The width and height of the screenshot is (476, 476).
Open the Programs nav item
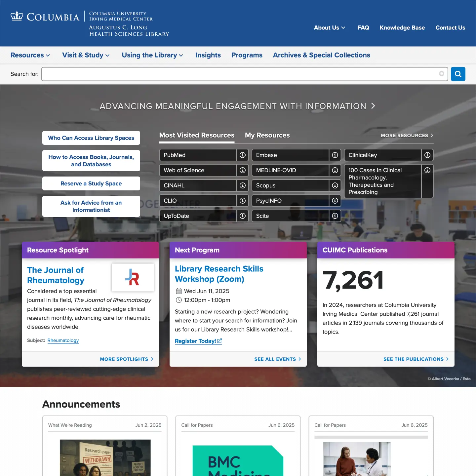pyautogui.click(x=247, y=55)
